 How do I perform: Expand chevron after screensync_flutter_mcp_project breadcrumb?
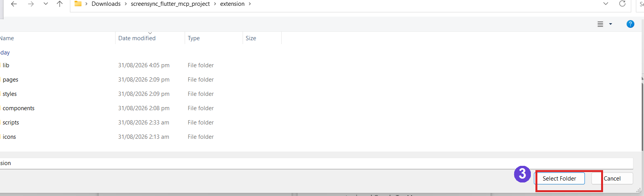coord(215,4)
